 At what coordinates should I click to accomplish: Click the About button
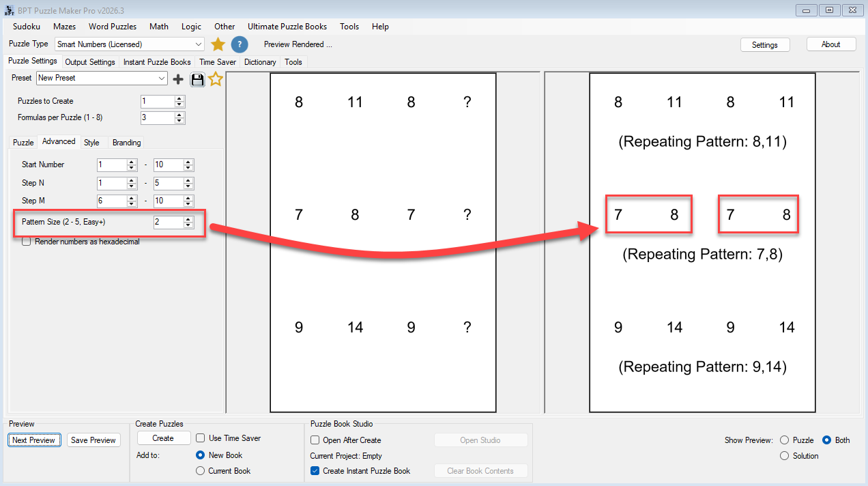coord(831,44)
